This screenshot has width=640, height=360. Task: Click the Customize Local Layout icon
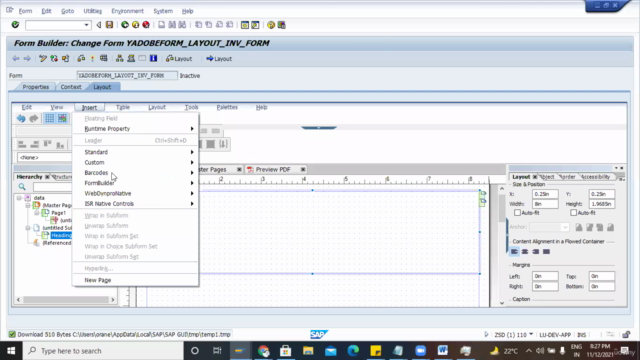pos(282,25)
